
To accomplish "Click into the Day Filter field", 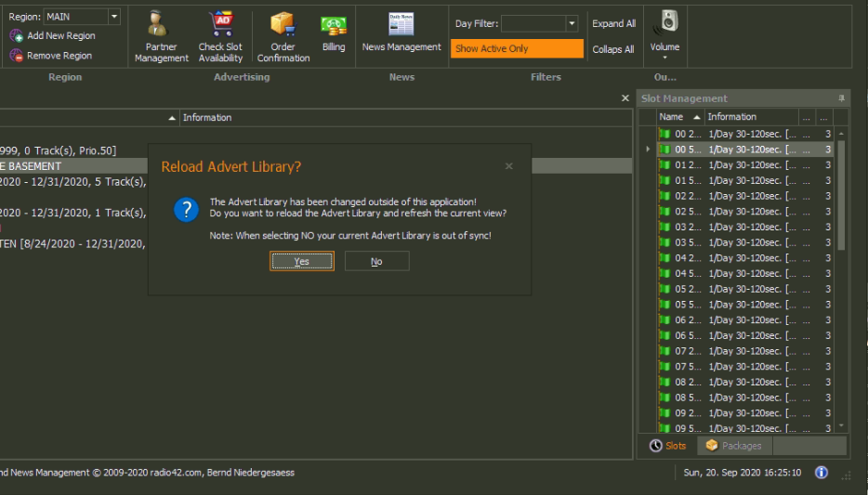I will coord(533,24).
